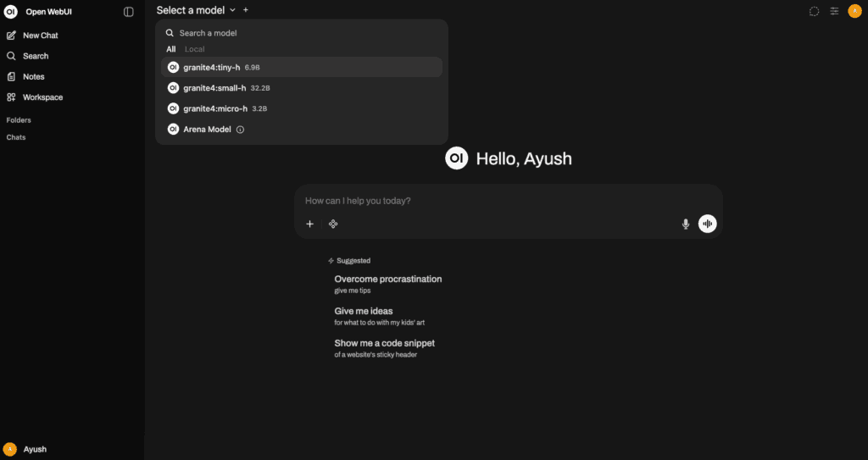Screen dimensions: 868x460
Task: Click the plus attach icon in chat input
Action: (x=310, y=224)
